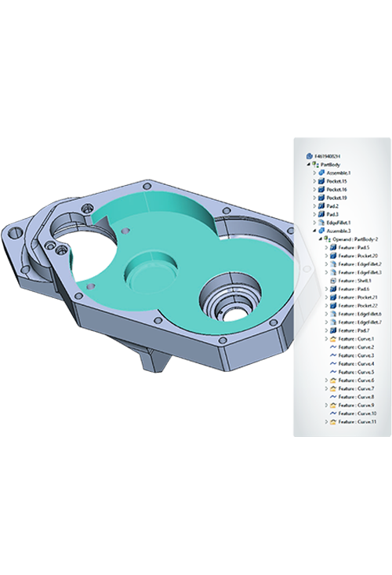This screenshot has width=392, height=575.
Task: Click the Pocket.16 feature icon
Action: click(321, 190)
